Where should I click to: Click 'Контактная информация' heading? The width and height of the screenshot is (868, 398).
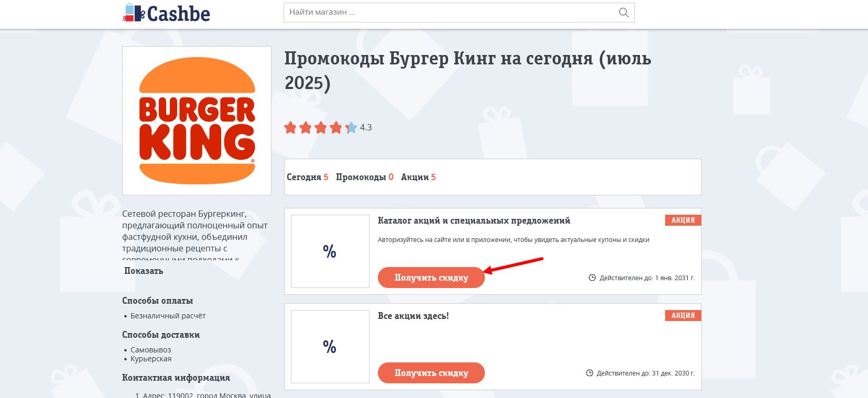point(176,378)
